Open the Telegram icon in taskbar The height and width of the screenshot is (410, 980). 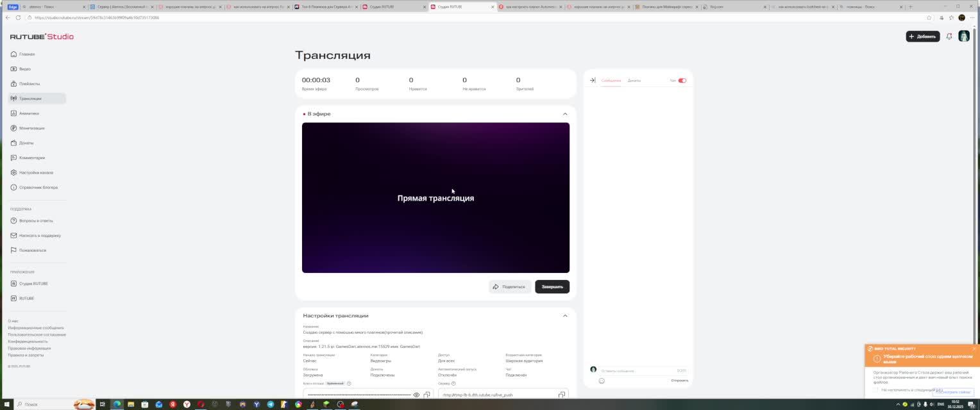tap(270, 404)
